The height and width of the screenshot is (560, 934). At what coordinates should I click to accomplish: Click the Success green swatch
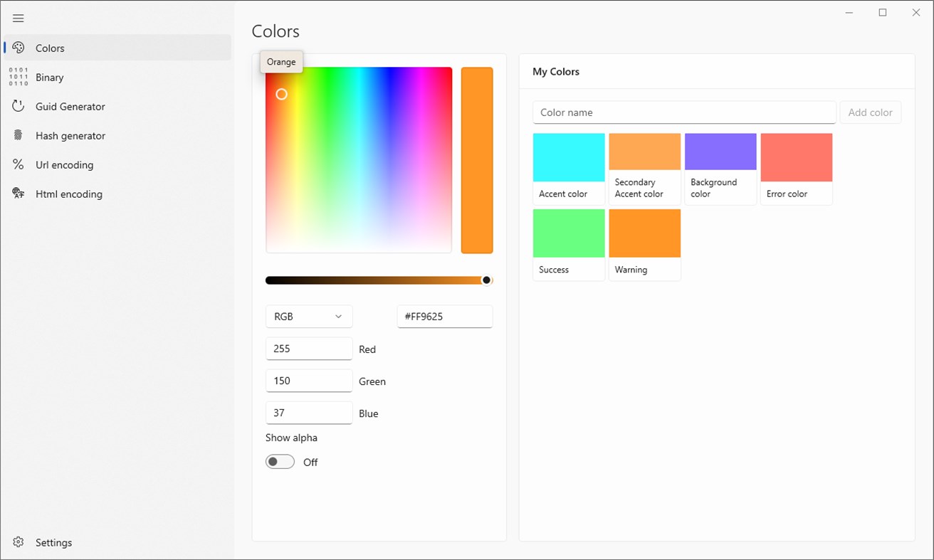[x=569, y=233]
